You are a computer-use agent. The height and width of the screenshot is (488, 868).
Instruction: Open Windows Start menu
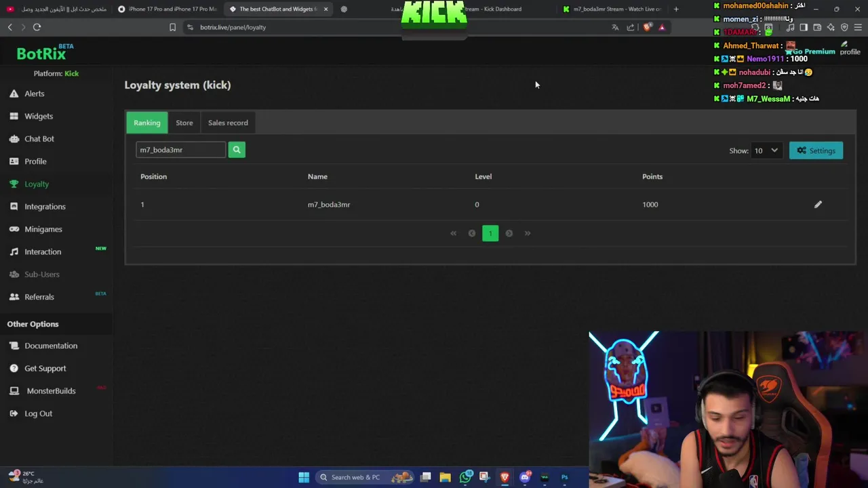304,477
